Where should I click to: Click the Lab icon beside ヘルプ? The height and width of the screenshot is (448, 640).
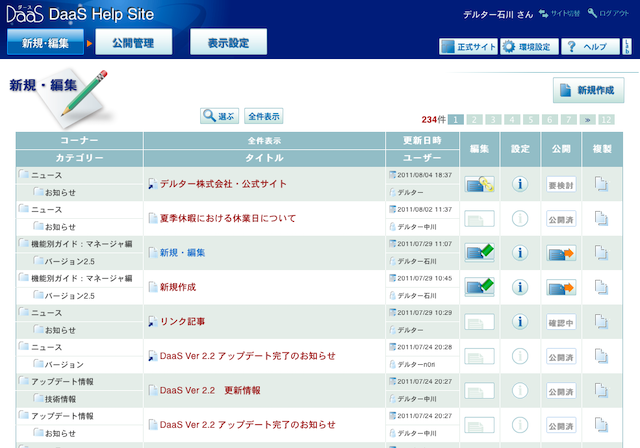(627, 47)
